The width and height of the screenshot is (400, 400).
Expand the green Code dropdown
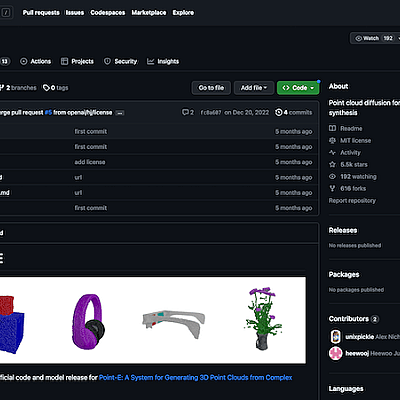click(x=298, y=88)
